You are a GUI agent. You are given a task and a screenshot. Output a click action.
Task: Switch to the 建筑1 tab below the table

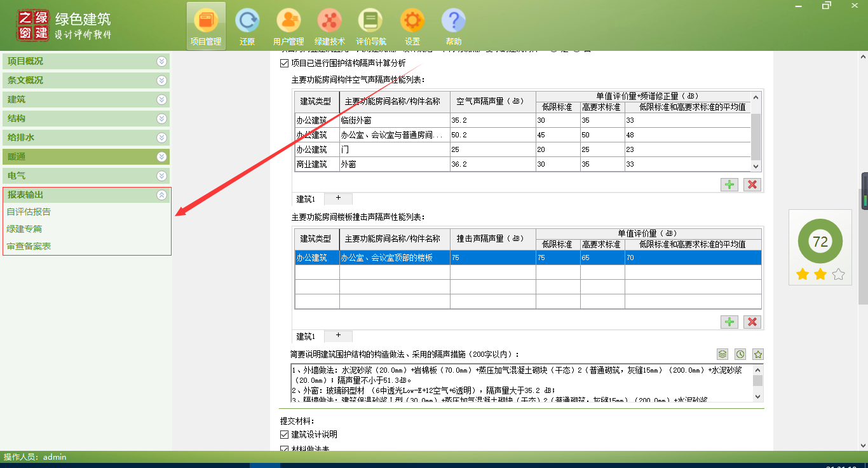click(x=305, y=199)
